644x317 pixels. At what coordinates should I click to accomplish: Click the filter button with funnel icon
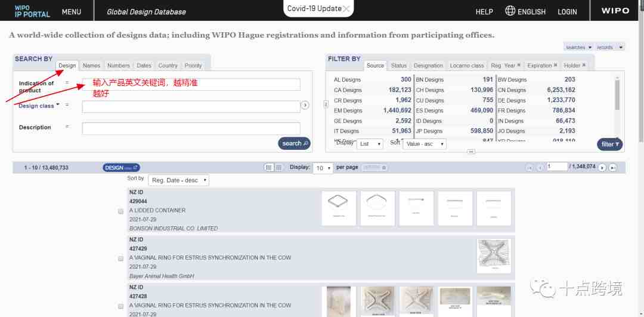(x=609, y=144)
